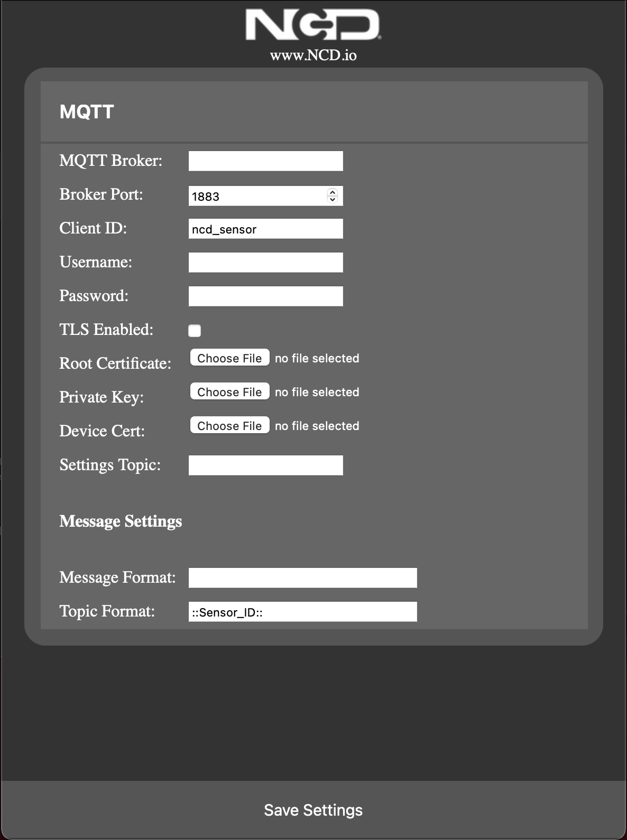The width and height of the screenshot is (627, 840).
Task: Click the Password input field
Action: click(x=265, y=295)
